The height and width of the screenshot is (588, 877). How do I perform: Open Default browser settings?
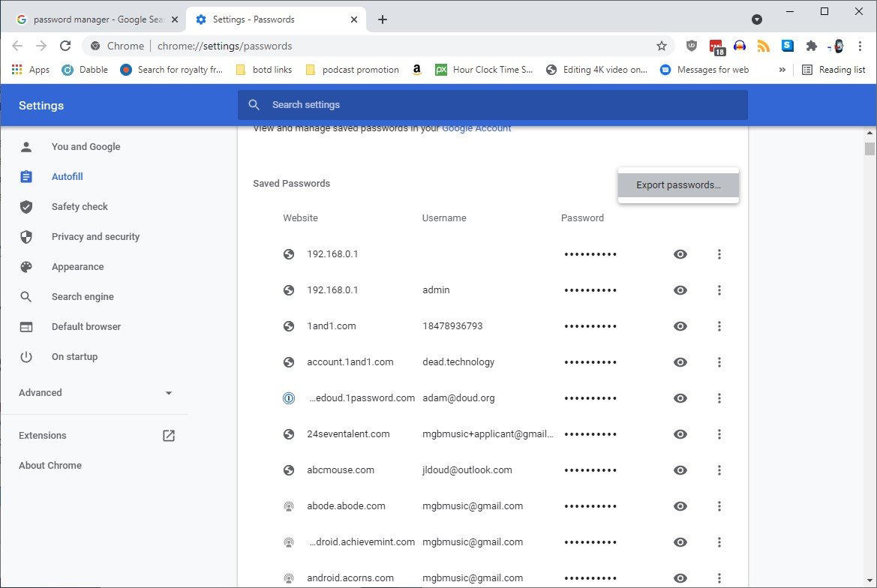(86, 327)
